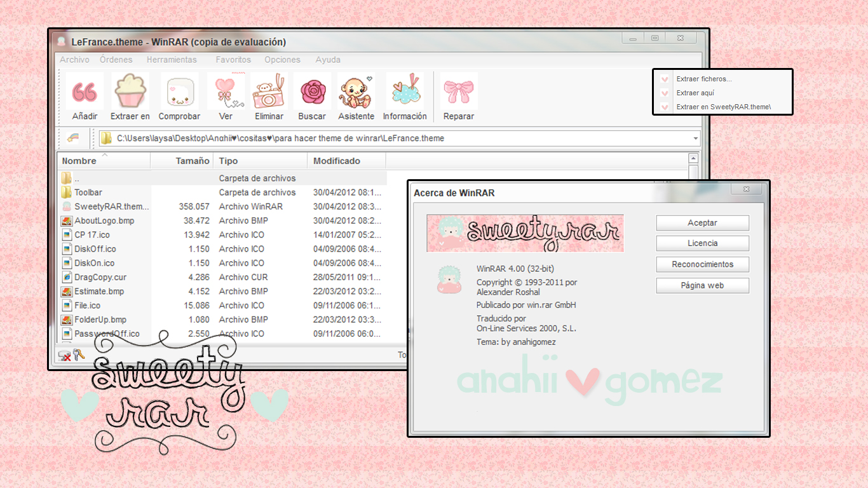This screenshot has height=488, width=868.
Task: Click the heart icon beside Extraer ficheros
Action: [665, 79]
